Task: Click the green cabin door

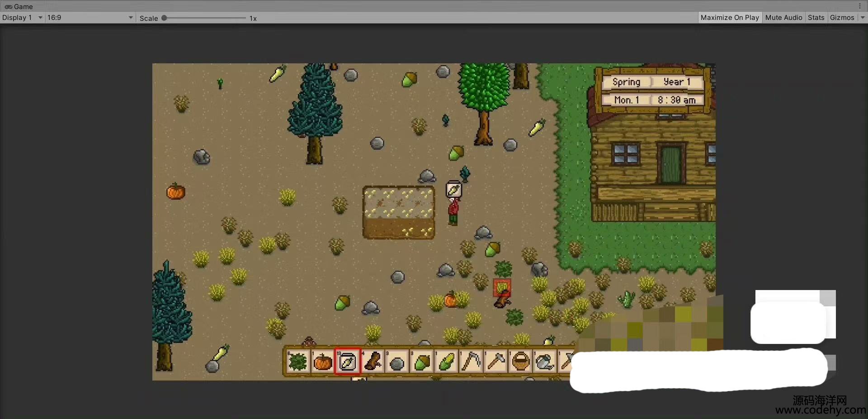Action: click(671, 164)
